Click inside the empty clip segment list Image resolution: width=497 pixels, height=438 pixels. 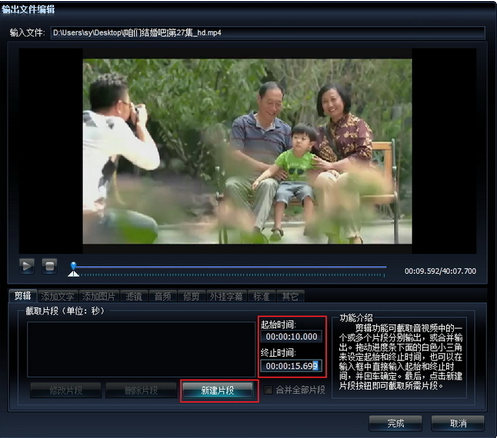pyautogui.click(x=141, y=349)
